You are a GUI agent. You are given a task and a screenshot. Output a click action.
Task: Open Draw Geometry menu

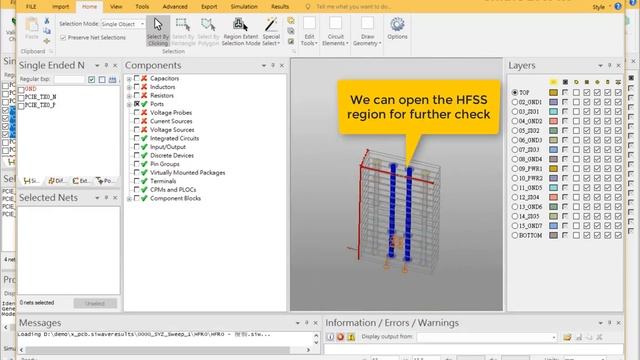click(x=367, y=31)
